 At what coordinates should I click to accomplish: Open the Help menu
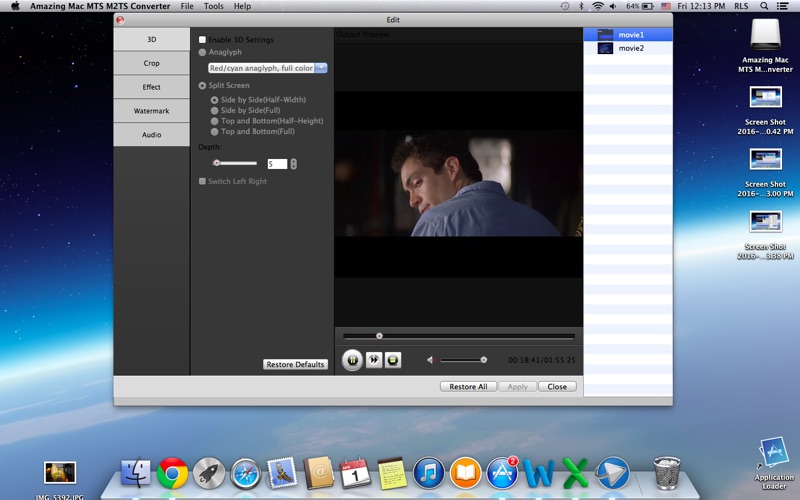(242, 6)
